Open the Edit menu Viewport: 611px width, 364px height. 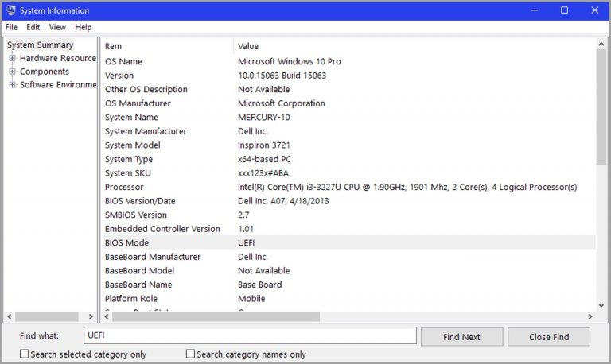tap(33, 27)
